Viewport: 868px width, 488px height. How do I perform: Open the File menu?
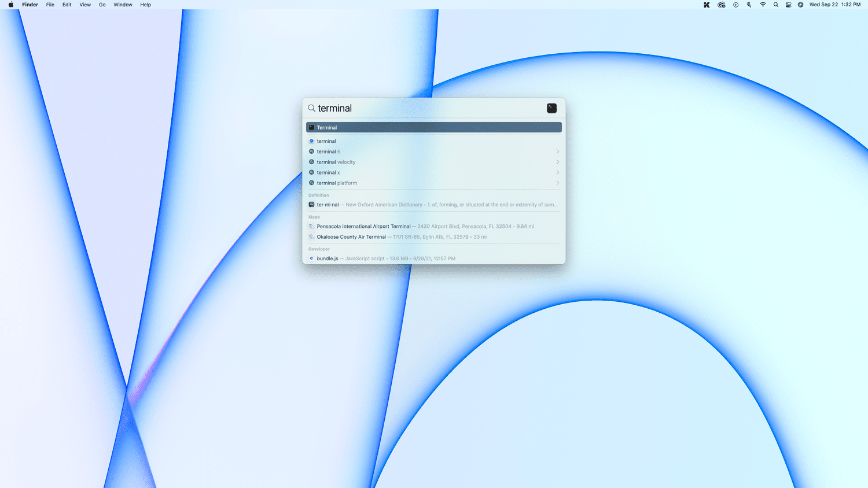(50, 5)
